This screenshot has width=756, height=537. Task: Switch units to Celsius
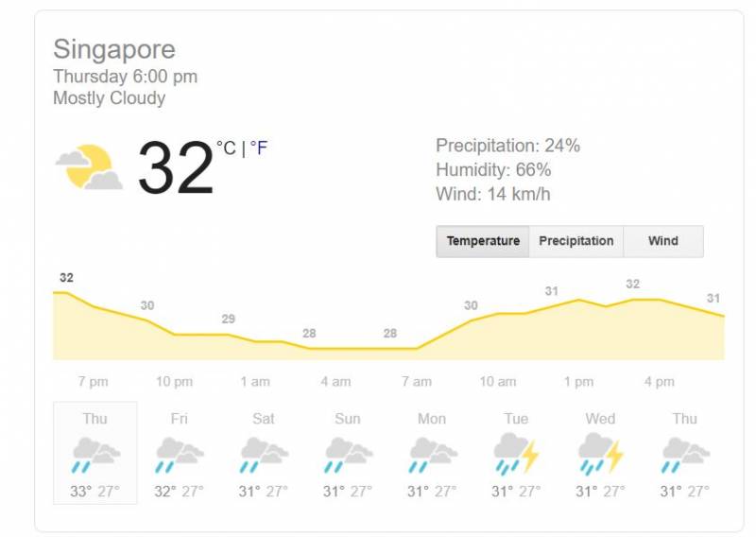(227, 148)
